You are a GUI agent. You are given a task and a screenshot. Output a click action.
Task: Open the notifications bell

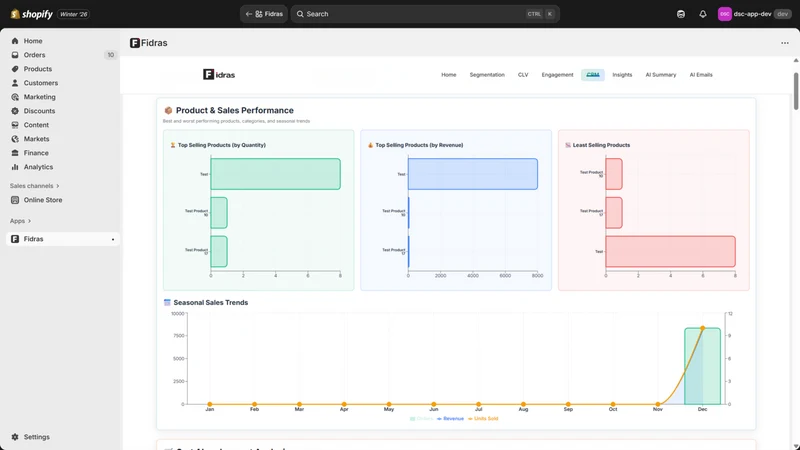703,14
